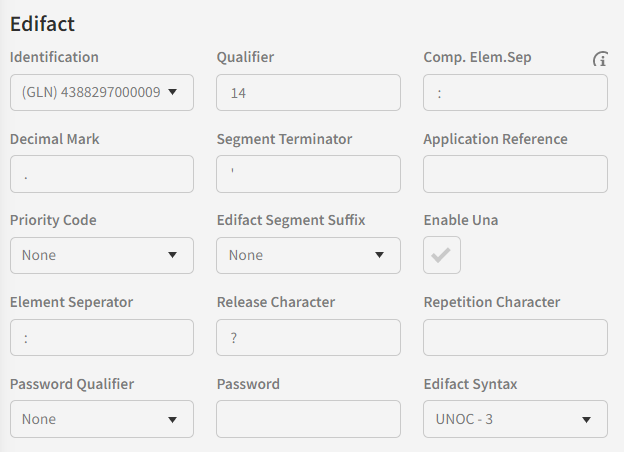Click the info icon near Comp. Elem.Sep
The height and width of the screenshot is (452, 624).
pyautogui.click(x=600, y=60)
